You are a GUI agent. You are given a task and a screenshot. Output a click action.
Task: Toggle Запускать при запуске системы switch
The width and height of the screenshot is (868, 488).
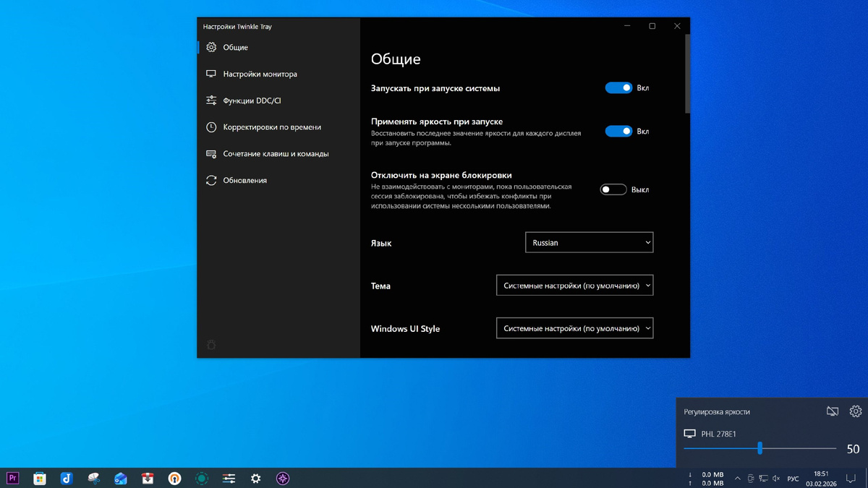pyautogui.click(x=618, y=87)
